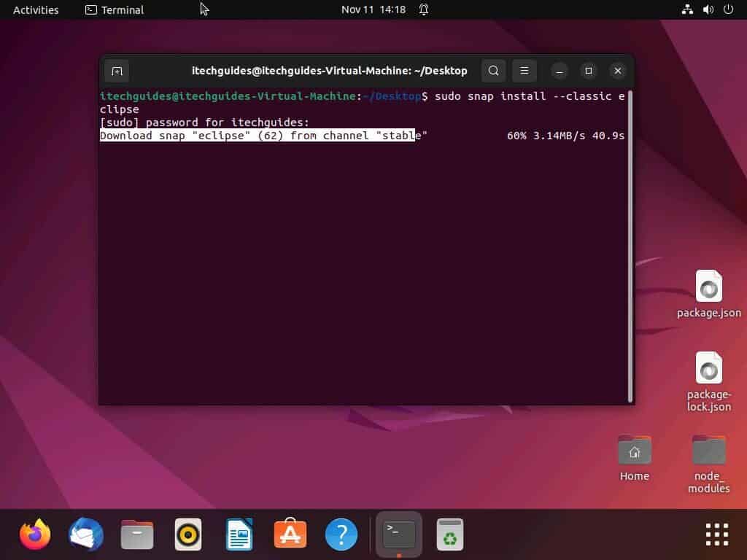Click the Terminal icon in the dock
This screenshot has width=747, height=560.
[x=399, y=534]
